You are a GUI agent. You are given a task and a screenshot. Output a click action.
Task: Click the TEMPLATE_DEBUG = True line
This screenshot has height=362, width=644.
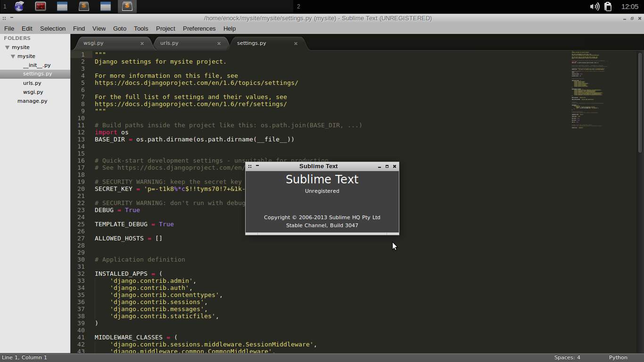pos(134,224)
